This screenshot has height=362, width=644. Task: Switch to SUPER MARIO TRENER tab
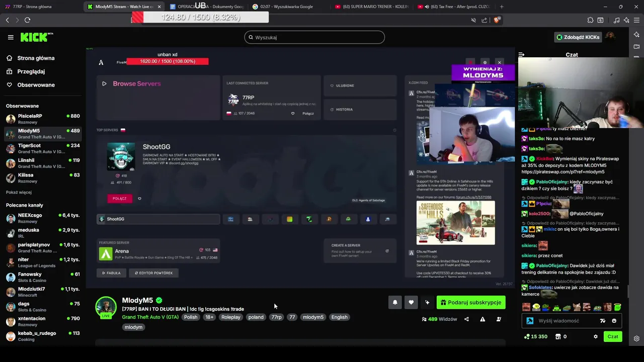click(x=371, y=7)
